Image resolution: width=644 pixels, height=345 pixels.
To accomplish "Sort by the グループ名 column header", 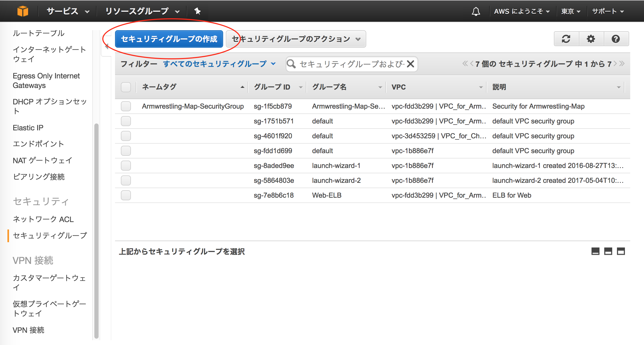I will (346, 87).
